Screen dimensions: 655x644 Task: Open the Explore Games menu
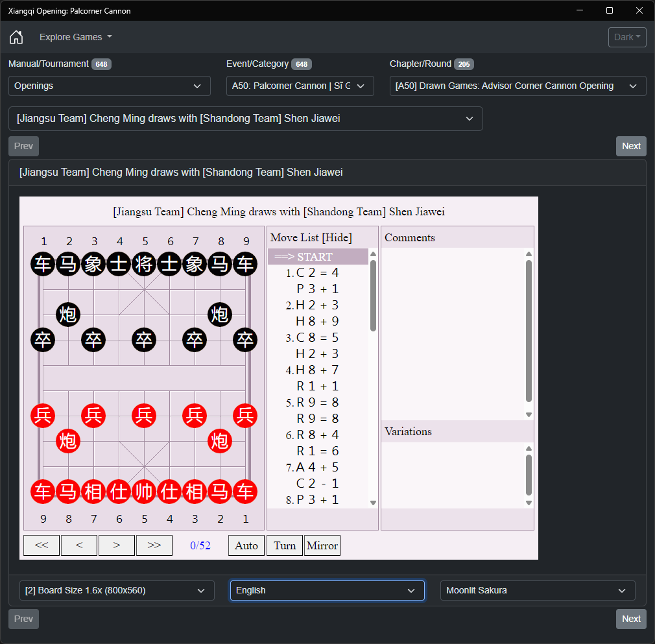(x=76, y=37)
